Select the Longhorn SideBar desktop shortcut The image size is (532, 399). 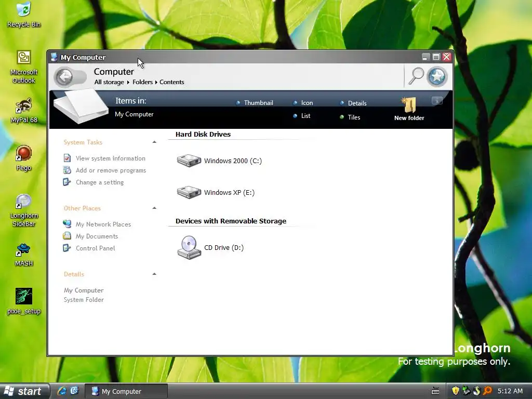(x=24, y=210)
